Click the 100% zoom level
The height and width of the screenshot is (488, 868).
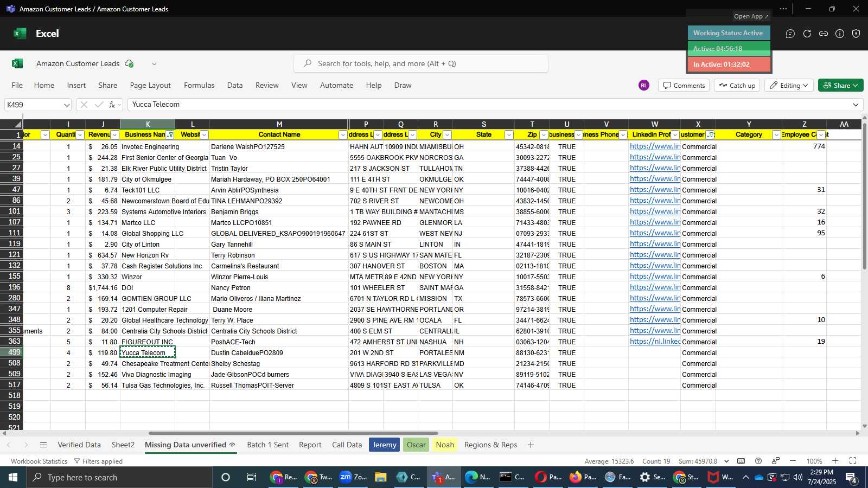pos(814,461)
